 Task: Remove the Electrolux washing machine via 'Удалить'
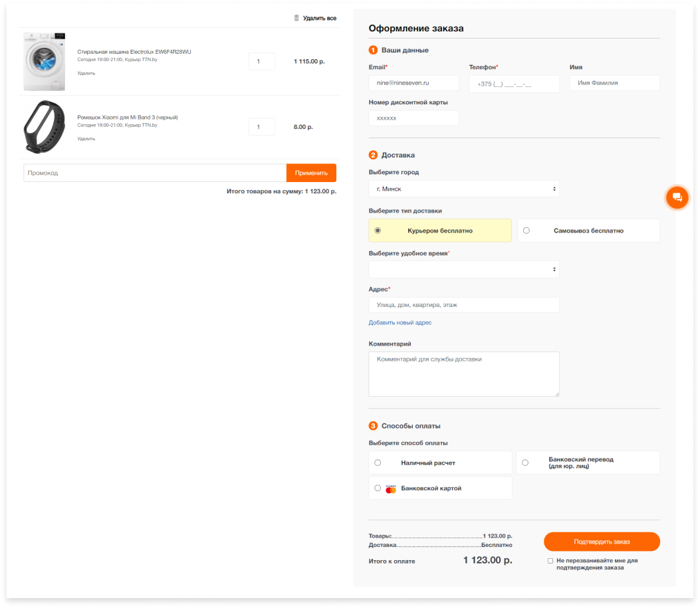[x=86, y=73]
